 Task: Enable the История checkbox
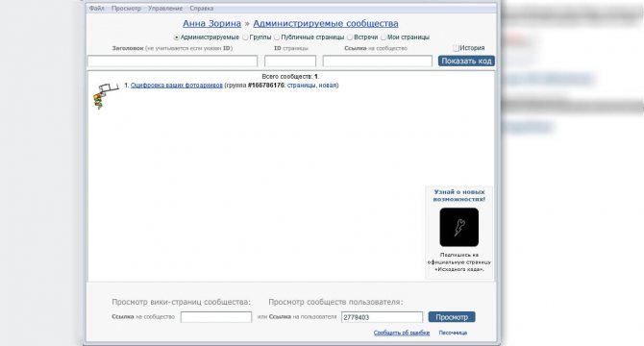[456, 48]
